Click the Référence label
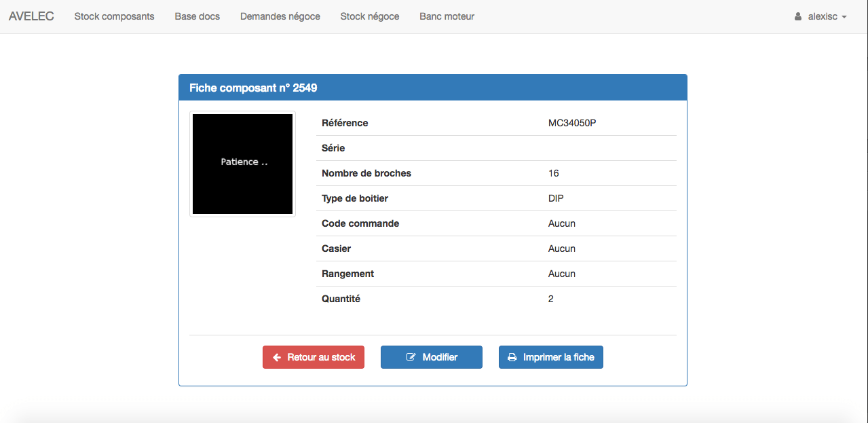This screenshot has width=868, height=423. pyautogui.click(x=345, y=123)
